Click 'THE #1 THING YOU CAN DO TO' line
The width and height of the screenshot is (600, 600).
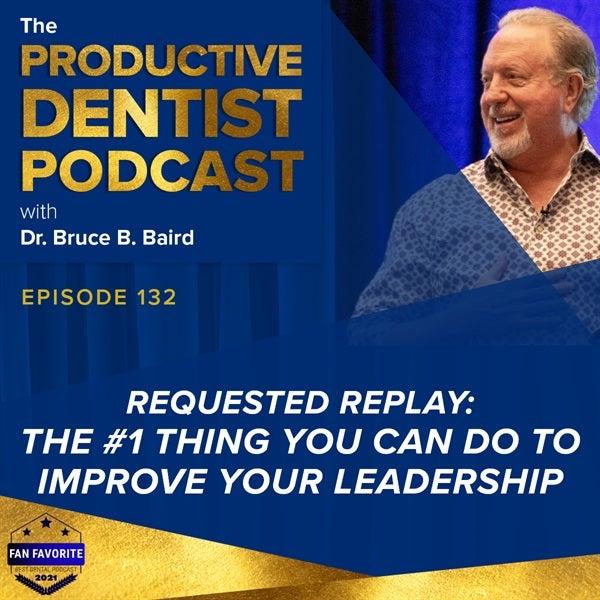point(301,442)
